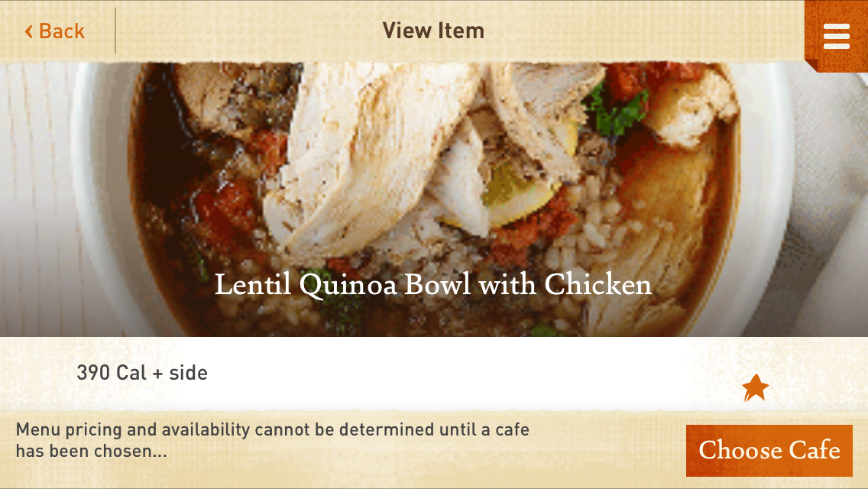
Task: Tap the Lentil Quinoa Bowl photo
Action: [x=434, y=199]
